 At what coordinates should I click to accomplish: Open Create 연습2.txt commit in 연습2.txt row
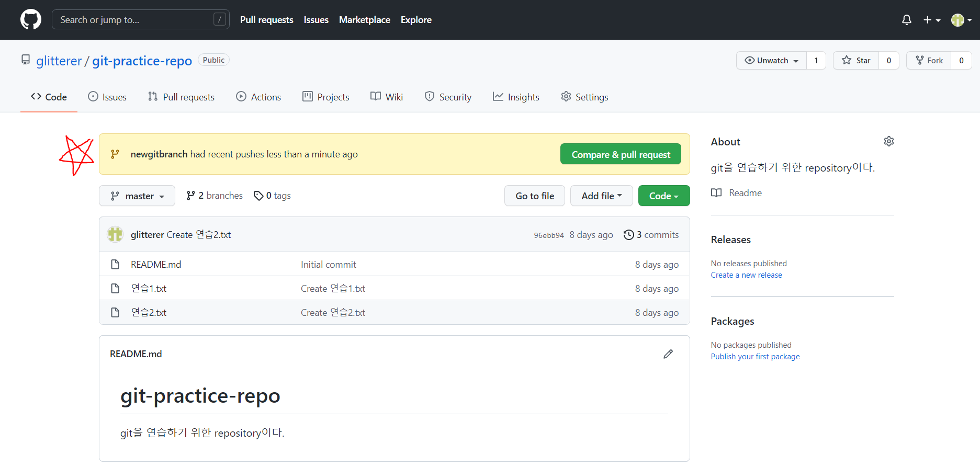(x=333, y=313)
